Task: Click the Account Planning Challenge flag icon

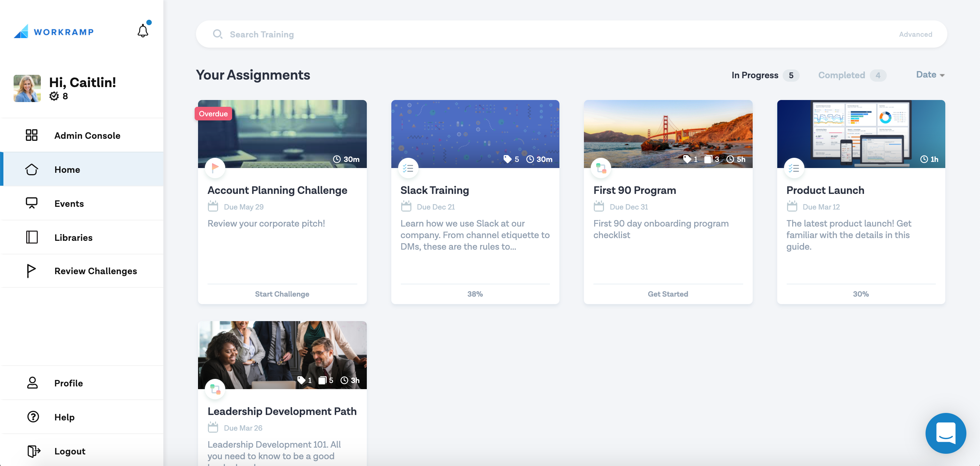Action: 215,168
